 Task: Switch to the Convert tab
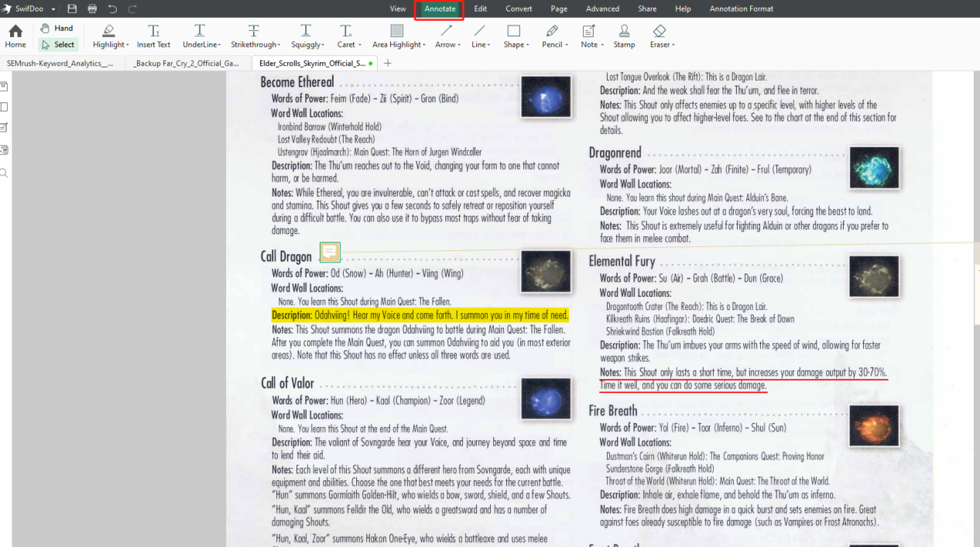[x=519, y=9]
